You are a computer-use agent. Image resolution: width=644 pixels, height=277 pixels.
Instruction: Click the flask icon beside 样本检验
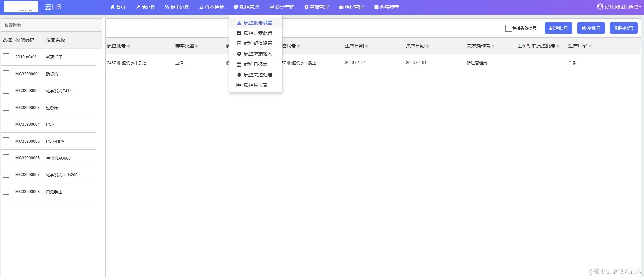201,7
